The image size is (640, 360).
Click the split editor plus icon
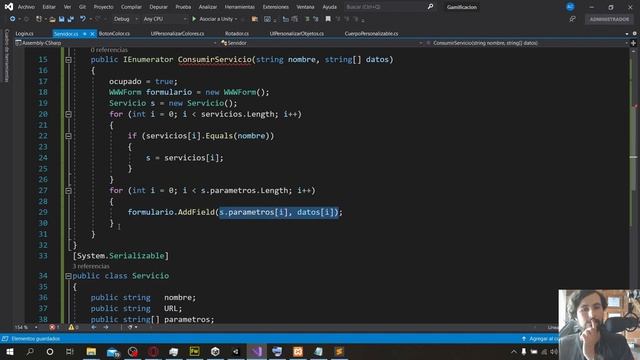[633, 43]
